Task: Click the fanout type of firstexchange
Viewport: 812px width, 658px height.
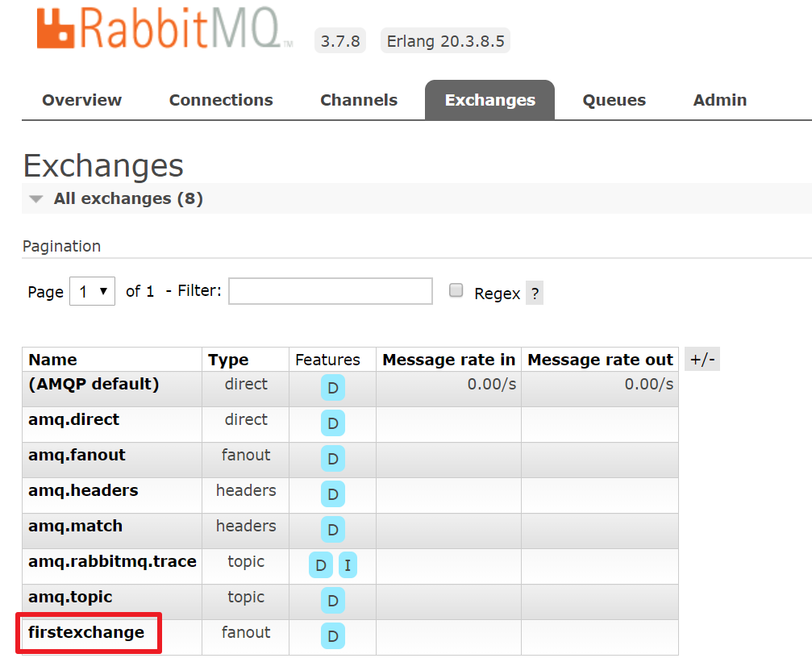Action: [246, 633]
